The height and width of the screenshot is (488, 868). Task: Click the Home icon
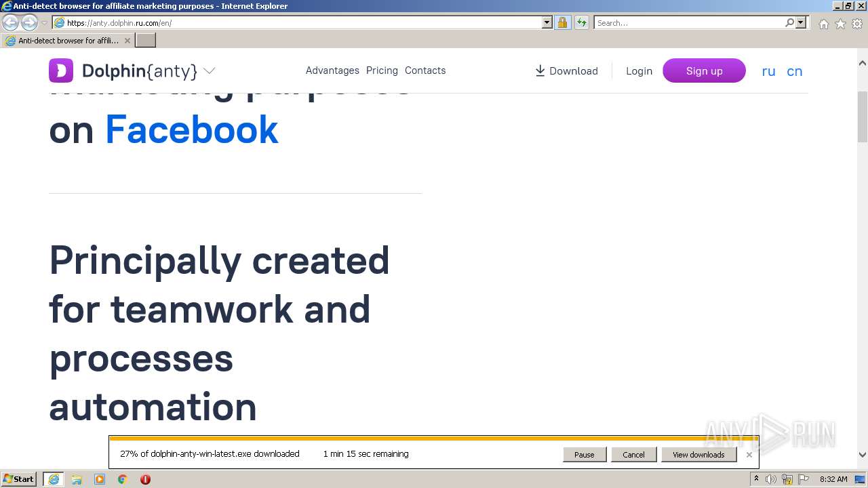(823, 24)
